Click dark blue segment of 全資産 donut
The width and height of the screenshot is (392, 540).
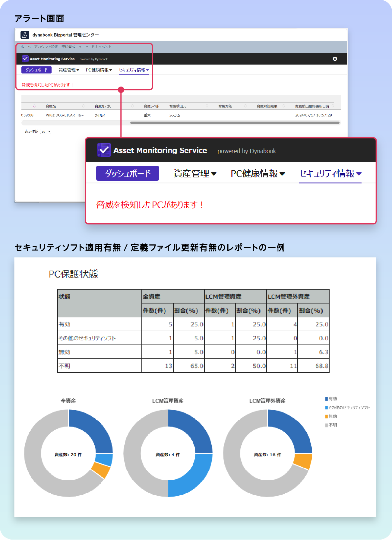94,428
